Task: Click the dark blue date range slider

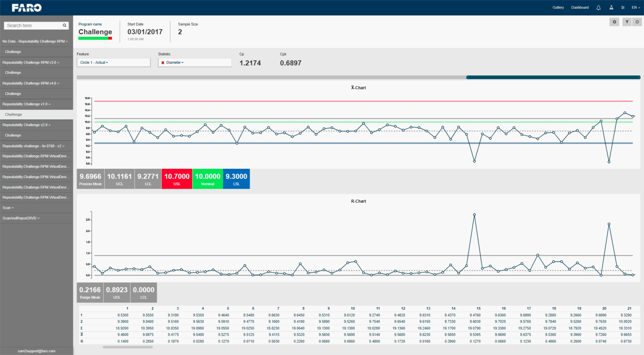Action: (x=553, y=77)
